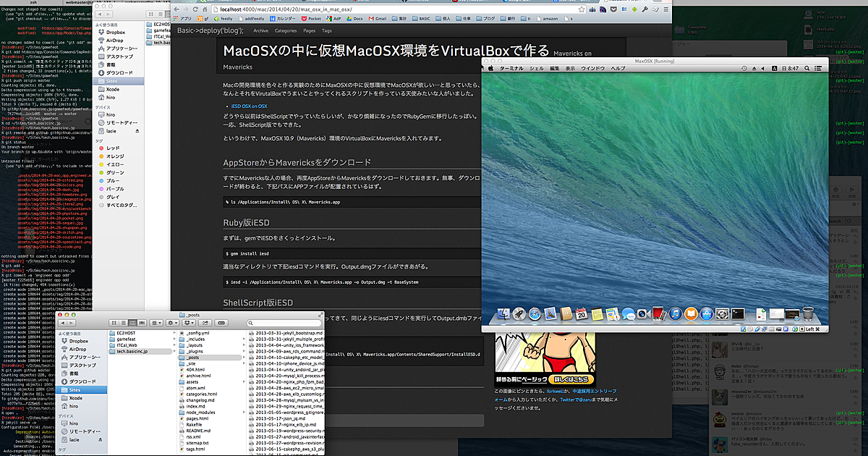
Task: Launch iTunes from the guest dock
Action: tap(674, 314)
